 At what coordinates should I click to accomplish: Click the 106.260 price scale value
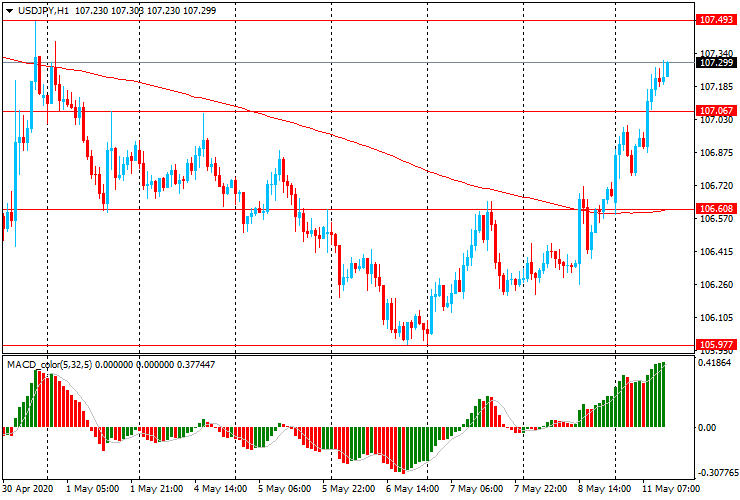tap(716, 285)
